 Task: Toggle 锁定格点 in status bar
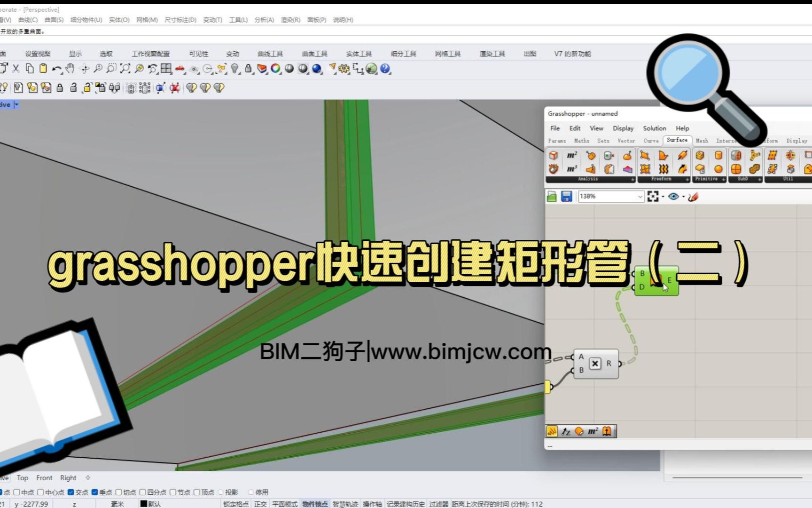236,504
